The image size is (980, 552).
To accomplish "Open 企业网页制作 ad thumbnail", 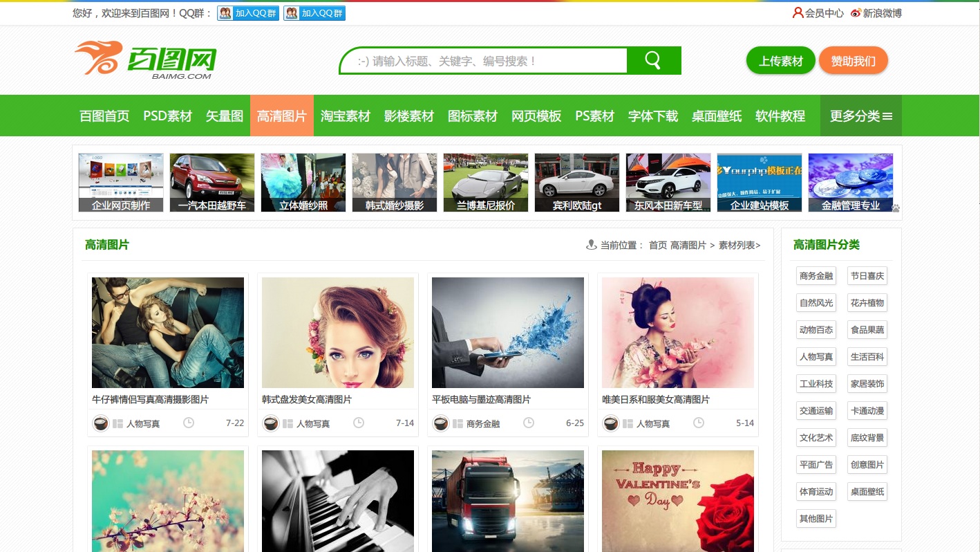I will tap(121, 183).
